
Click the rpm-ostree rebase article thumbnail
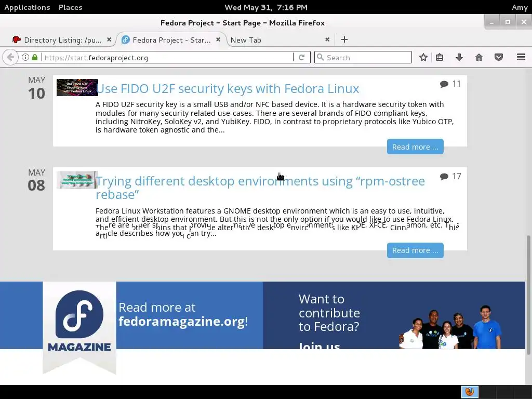click(77, 180)
